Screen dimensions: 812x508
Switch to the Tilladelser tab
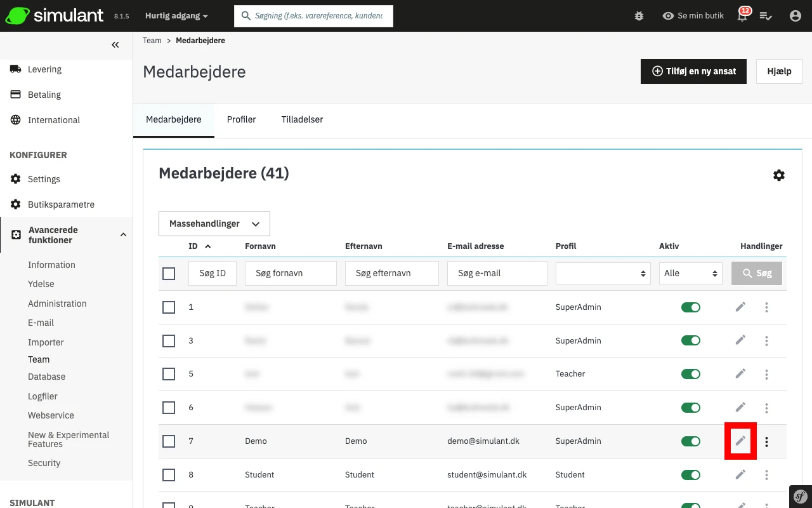(x=302, y=119)
